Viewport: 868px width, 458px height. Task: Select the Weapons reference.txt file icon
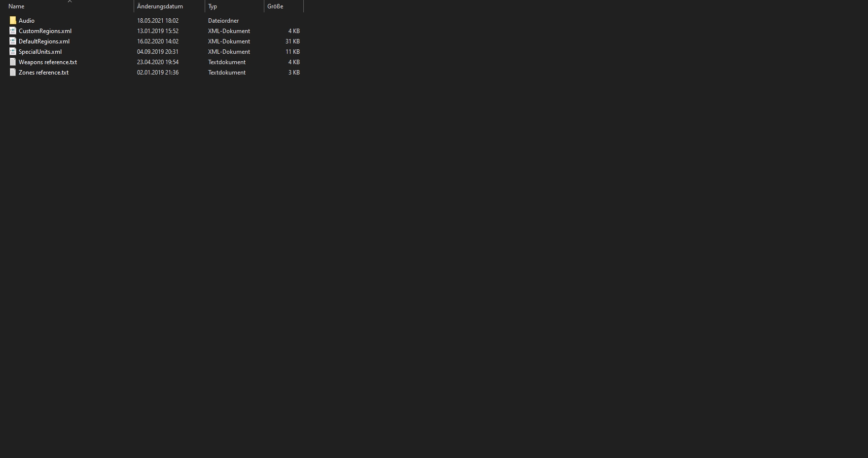[x=13, y=62]
